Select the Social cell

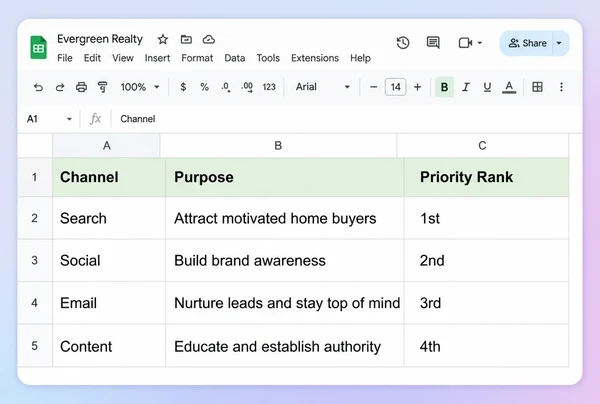[x=109, y=261]
